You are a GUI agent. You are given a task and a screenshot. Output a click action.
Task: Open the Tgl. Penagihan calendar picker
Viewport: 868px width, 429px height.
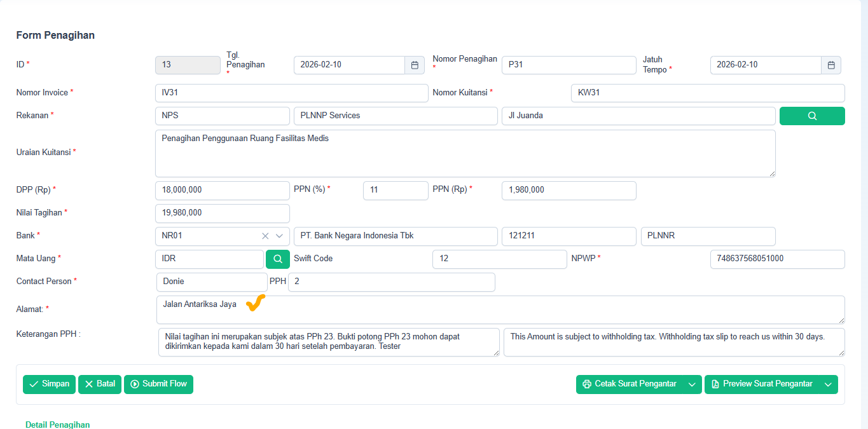(x=414, y=65)
